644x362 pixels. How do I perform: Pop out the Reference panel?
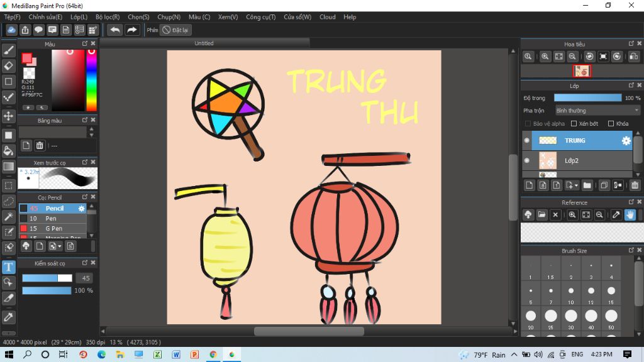[x=631, y=202]
